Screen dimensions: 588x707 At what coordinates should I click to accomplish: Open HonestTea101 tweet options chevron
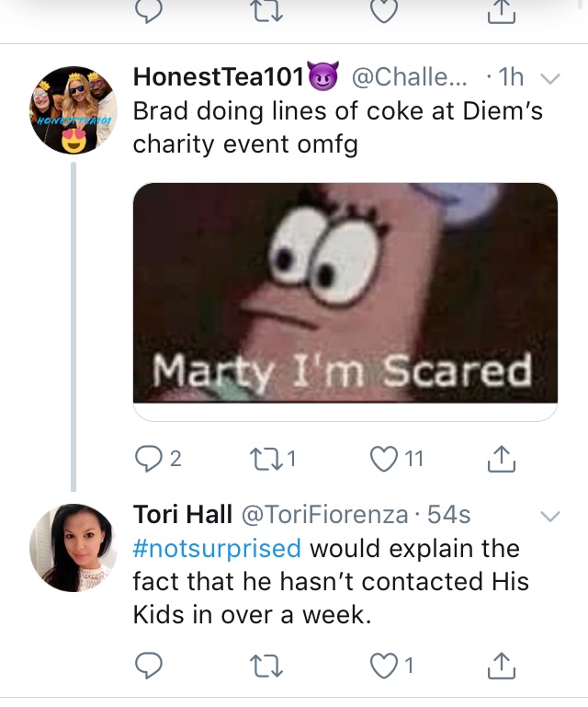click(x=550, y=79)
